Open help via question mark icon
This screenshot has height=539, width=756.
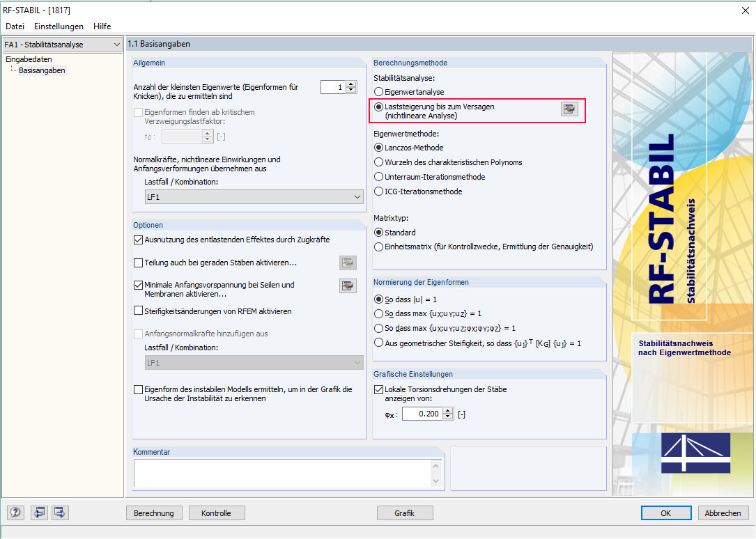click(15, 512)
